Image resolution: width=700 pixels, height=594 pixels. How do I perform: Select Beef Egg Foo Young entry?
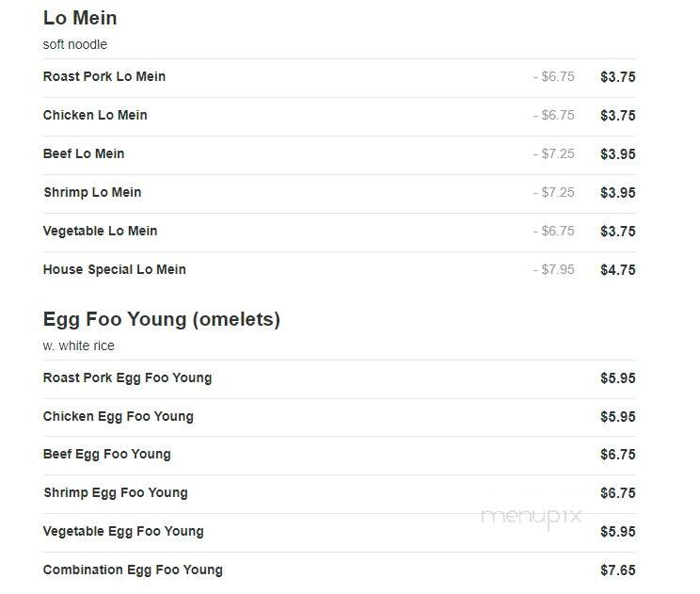[106, 455]
